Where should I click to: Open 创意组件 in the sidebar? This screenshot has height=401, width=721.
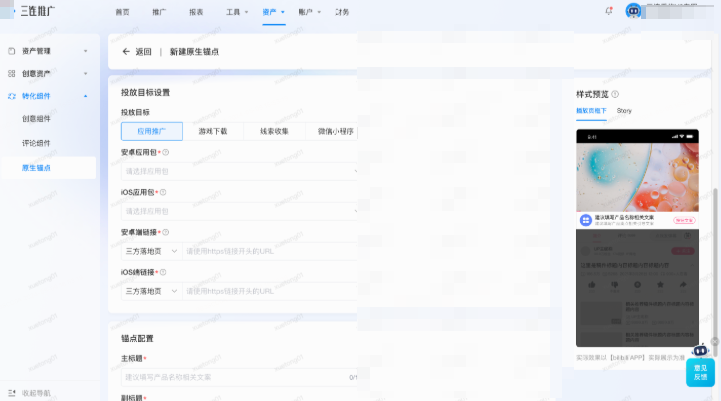[36, 119]
